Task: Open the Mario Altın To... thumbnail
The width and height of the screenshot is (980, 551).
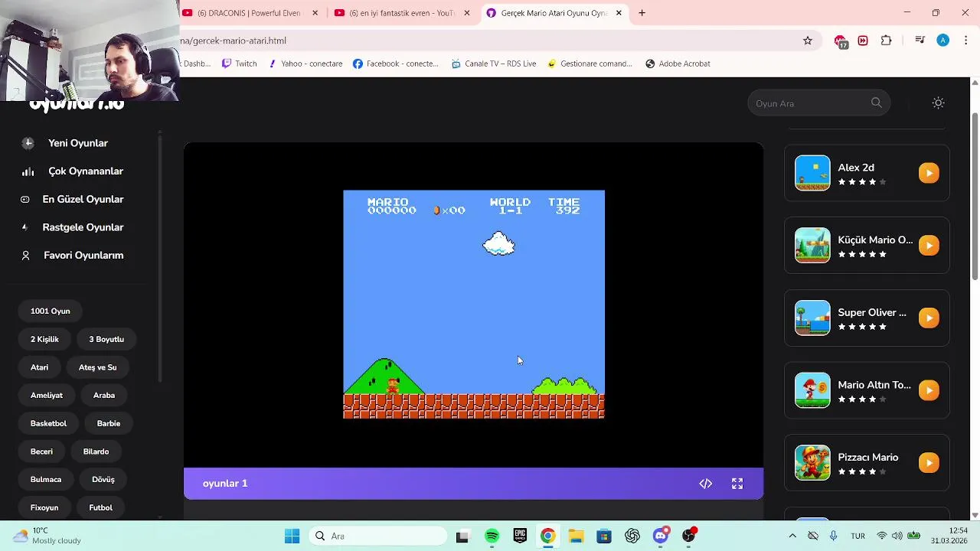Action: coord(812,390)
